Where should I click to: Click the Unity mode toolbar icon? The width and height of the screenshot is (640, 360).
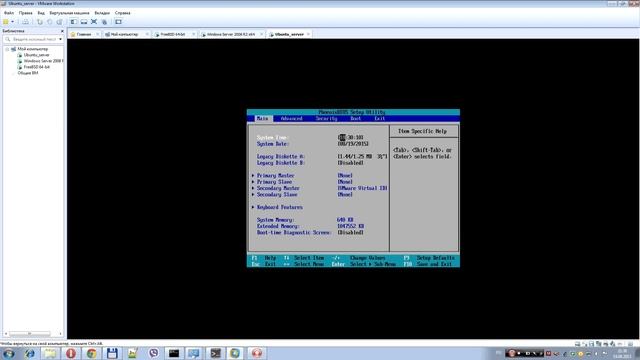tap(104, 22)
